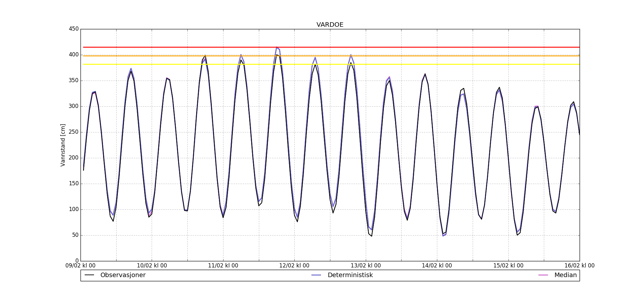Click the 200 y-axis tick label
This screenshot has width=644, height=290.
click(74, 158)
